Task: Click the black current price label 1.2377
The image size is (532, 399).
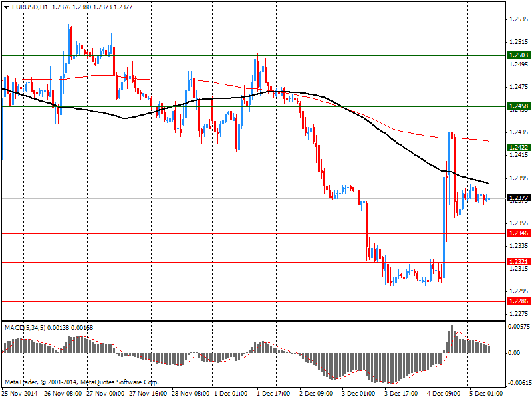Action: [x=519, y=198]
